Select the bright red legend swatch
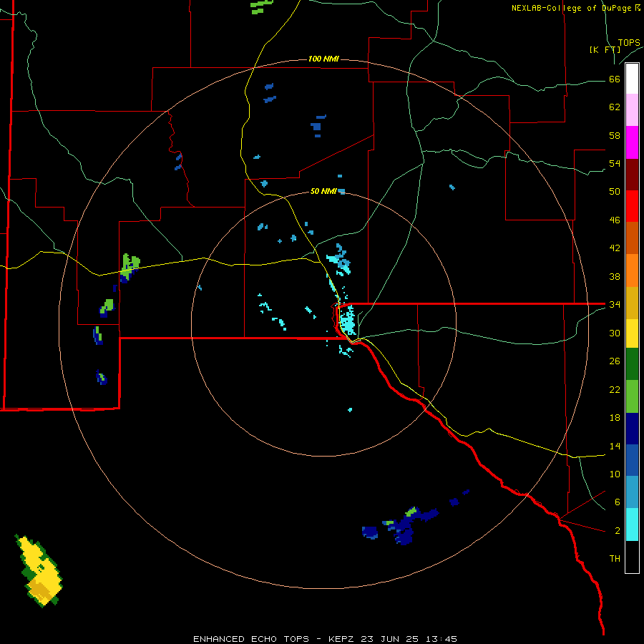This screenshot has height=644, width=644. (x=632, y=206)
